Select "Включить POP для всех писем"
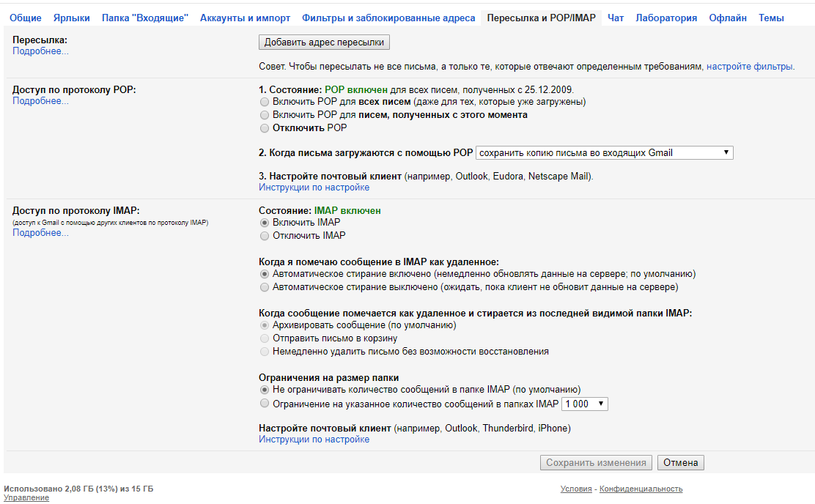This screenshot has width=815, height=504. [265, 102]
